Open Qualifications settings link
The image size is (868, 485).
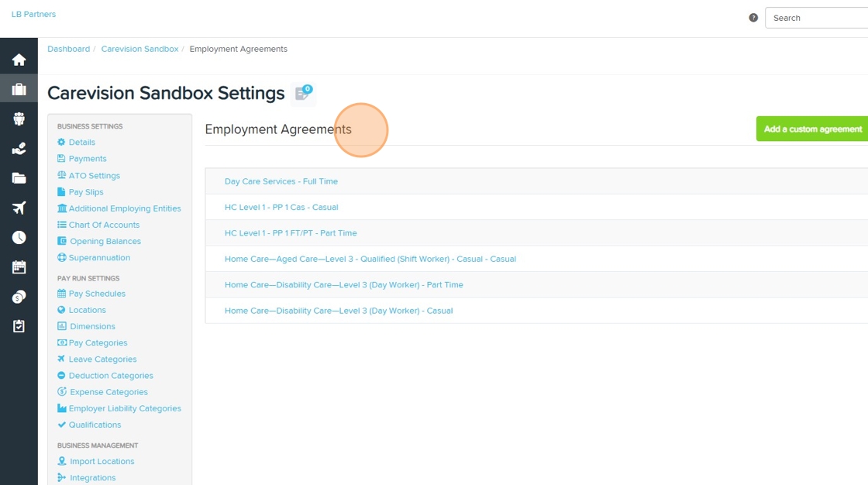click(x=95, y=425)
